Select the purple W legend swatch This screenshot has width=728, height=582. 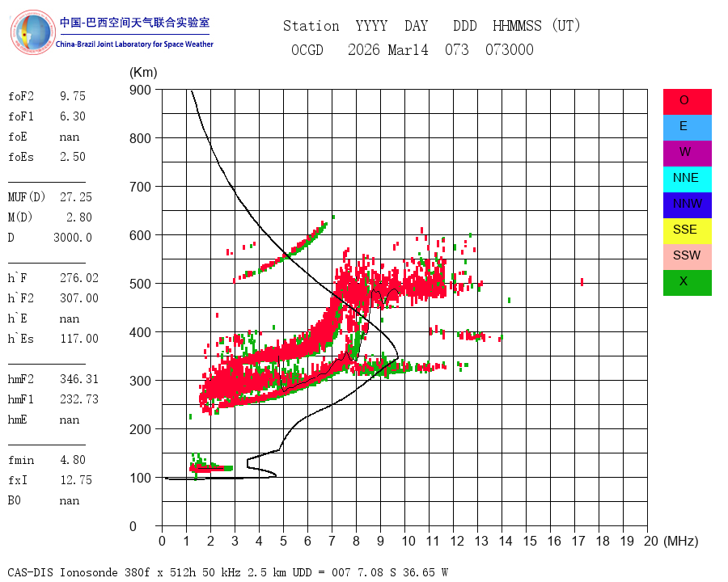point(687,154)
